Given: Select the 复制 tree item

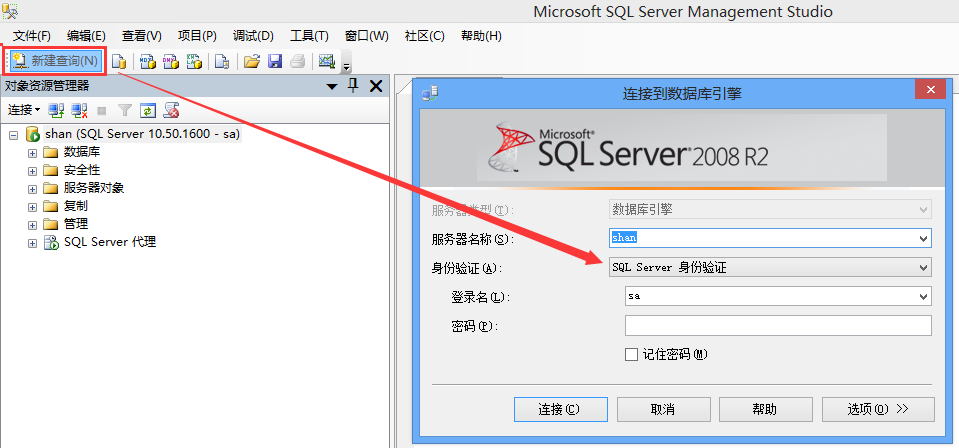Looking at the screenshot, I should (x=76, y=206).
